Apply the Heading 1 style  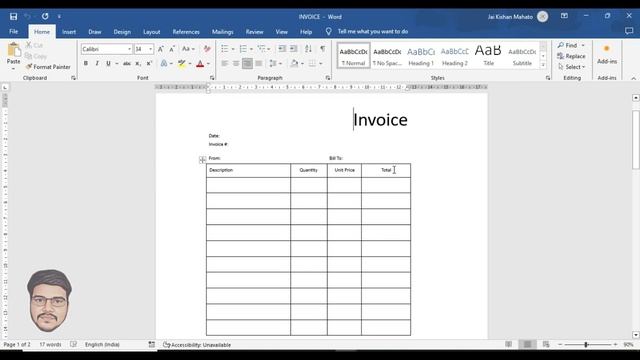421,56
